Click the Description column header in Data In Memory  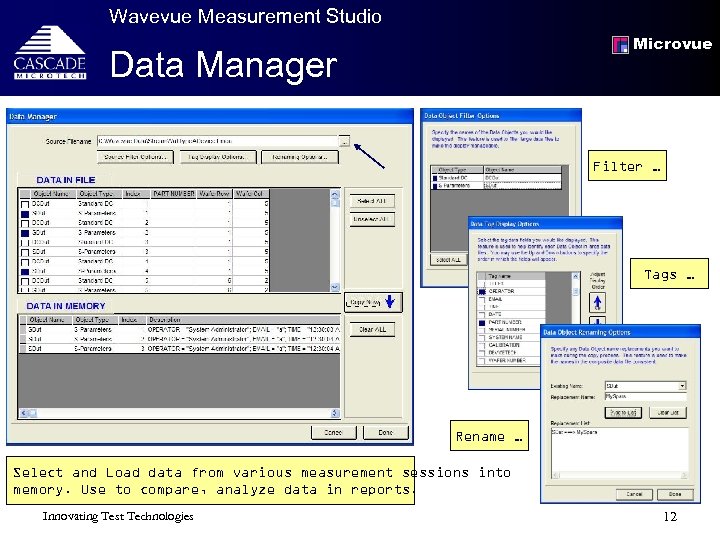click(243, 320)
